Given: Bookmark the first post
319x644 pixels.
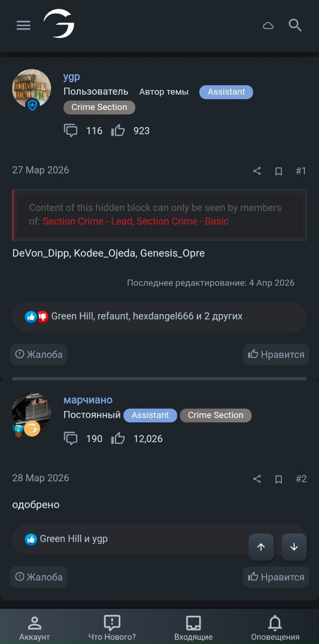Looking at the screenshot, I should (x=279, y=171).
